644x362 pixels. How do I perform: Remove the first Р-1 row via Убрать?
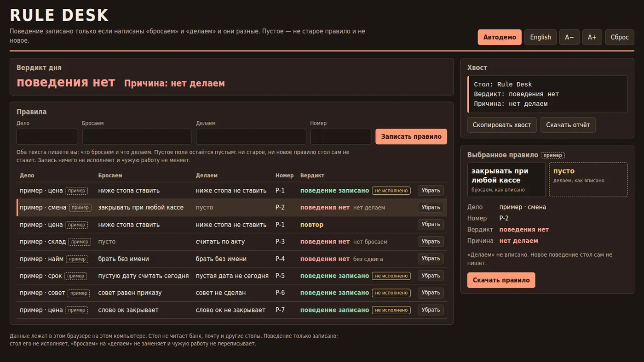(x=431, y=190)
